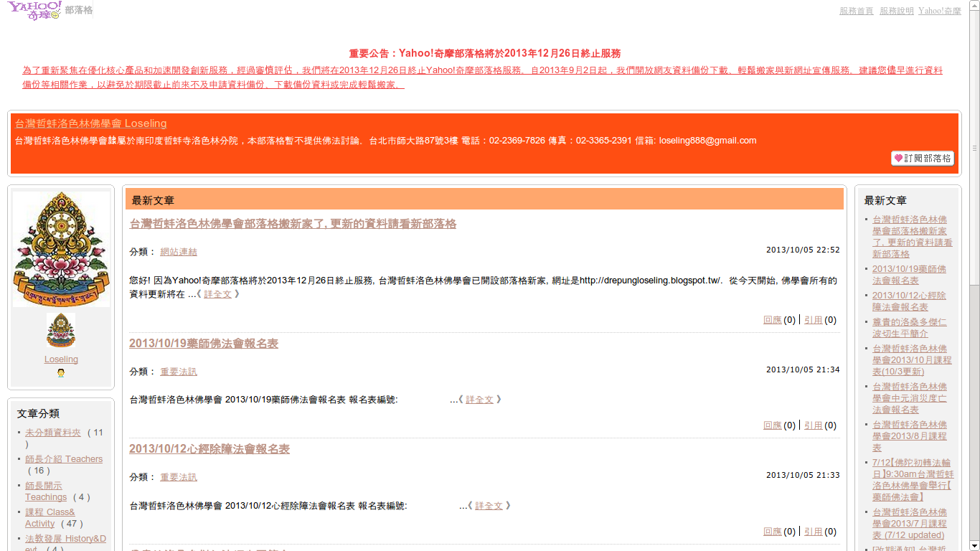This screenshot has width=980, height=551.
Task: Open sidebar link 2013/10/12心經除障法會報名表
Action: point(909,301)
